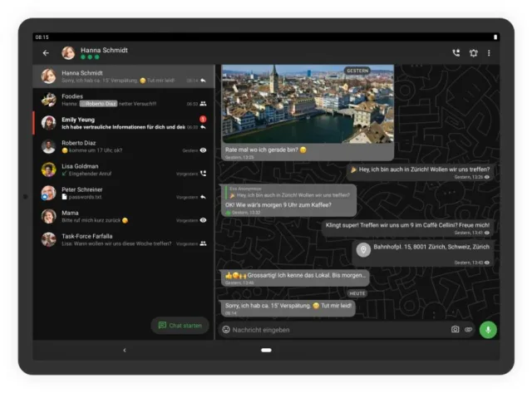The height and width of the screenshot is (393, 532).
Task: Open the Zurich photo in chat
Action: click(x=308, y=104)
